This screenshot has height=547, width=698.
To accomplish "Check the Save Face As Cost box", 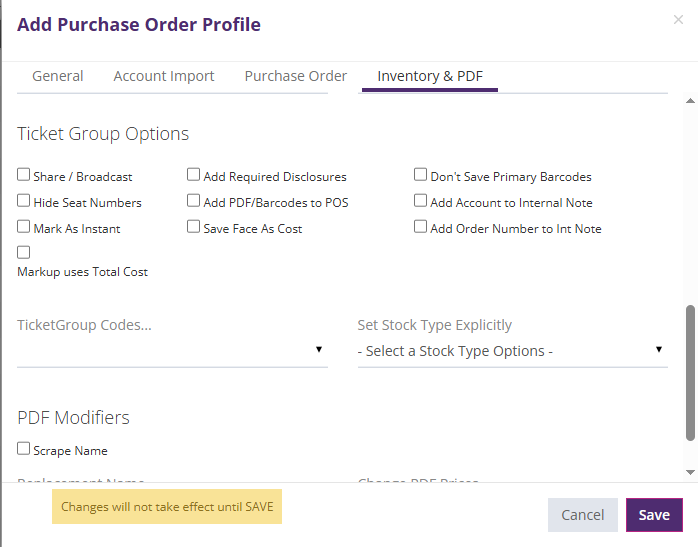I will (x=194, y=227).
